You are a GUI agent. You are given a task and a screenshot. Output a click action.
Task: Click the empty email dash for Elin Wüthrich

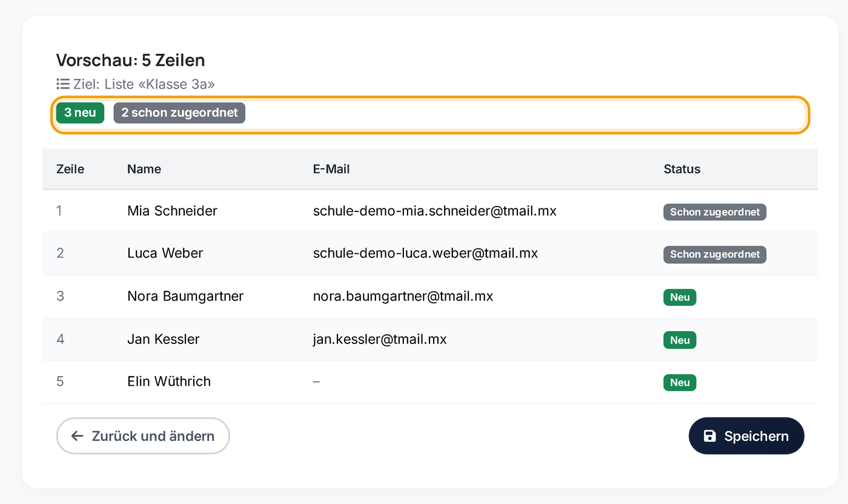pyautogui.click(x=317, y=382)
